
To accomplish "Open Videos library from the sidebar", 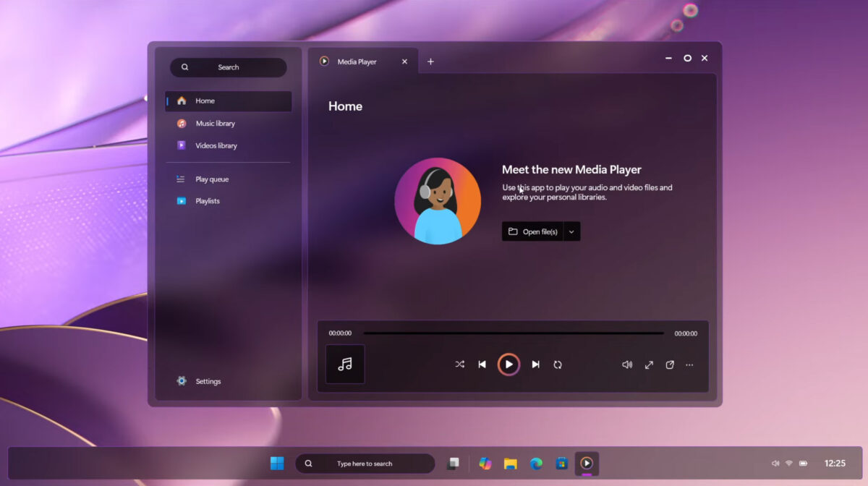I will pyautogui.click(x=215, y=145).
